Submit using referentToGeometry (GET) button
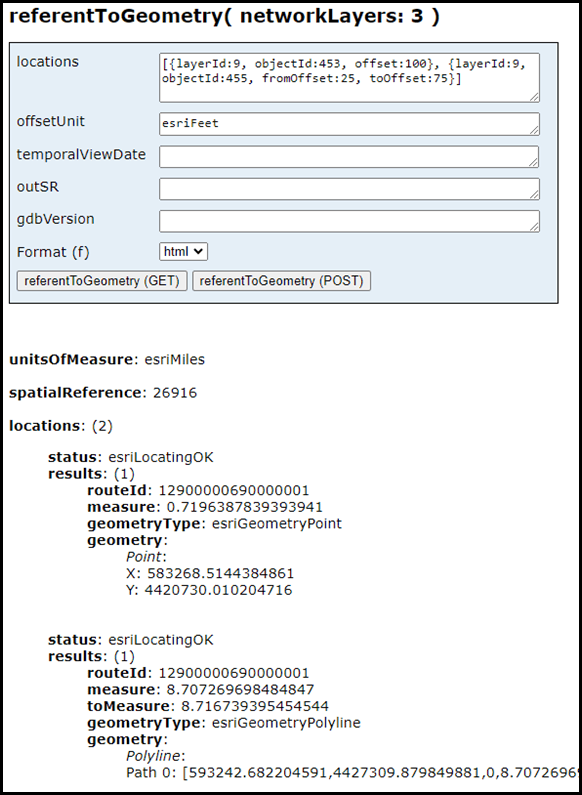The height and width of the screenshot is (795, 582). (102, 281)
